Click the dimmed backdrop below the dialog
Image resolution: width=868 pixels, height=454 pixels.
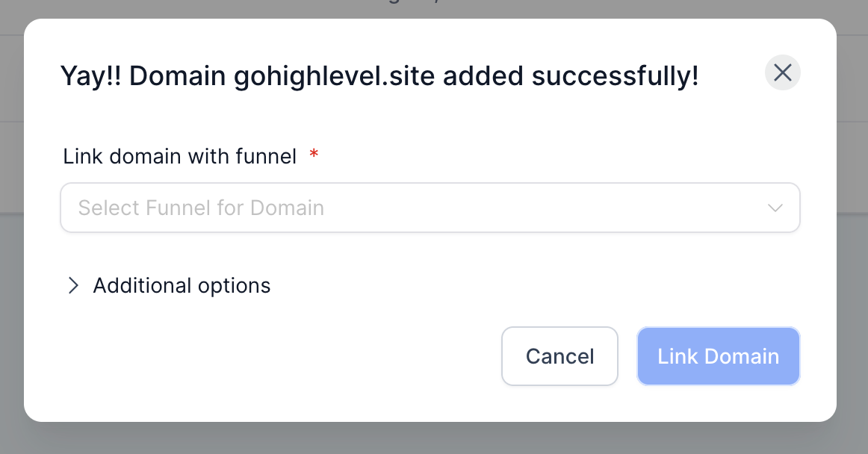(x=434, y=438)
